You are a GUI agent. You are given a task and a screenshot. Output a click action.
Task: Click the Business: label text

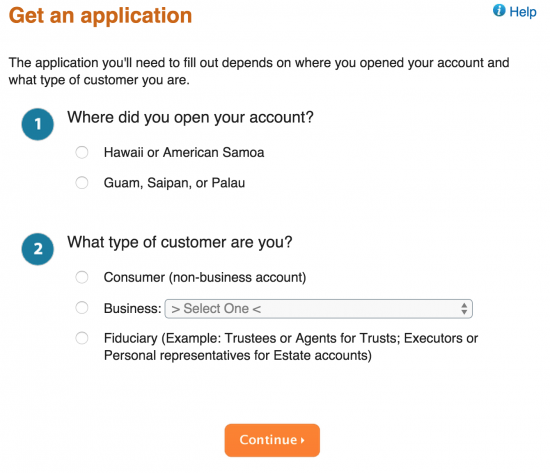(132, 309)
